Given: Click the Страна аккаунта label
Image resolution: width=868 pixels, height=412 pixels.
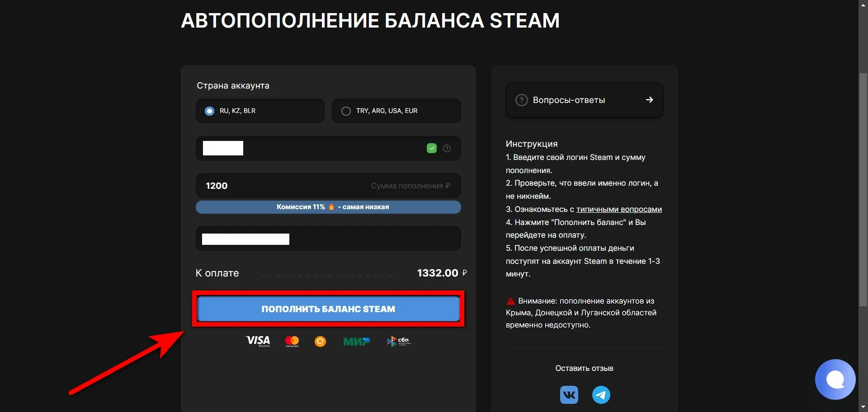Looking at the screenshot, I should tap(233, 85).
